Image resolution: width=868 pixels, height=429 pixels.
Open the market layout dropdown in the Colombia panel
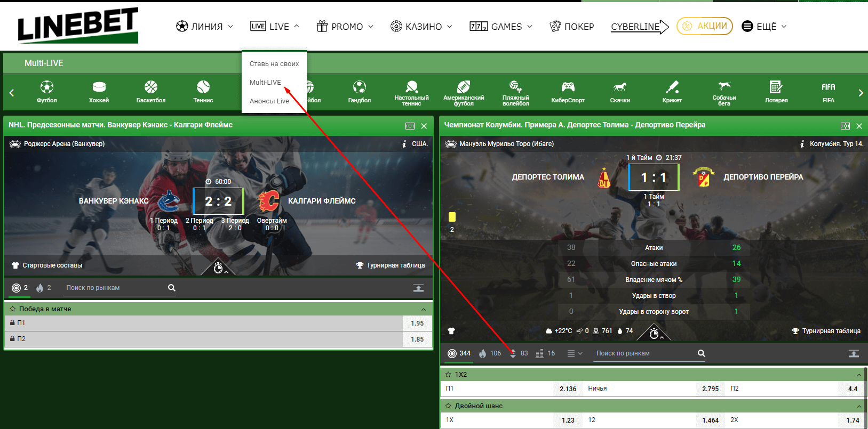[x=575, y=353]
